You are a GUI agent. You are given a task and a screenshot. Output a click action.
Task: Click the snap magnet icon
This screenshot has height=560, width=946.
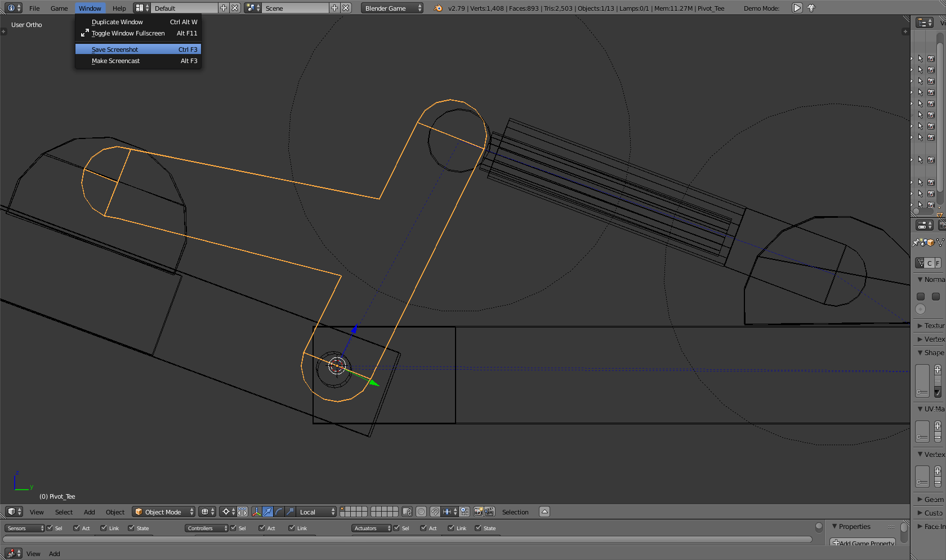click(435, 512)
